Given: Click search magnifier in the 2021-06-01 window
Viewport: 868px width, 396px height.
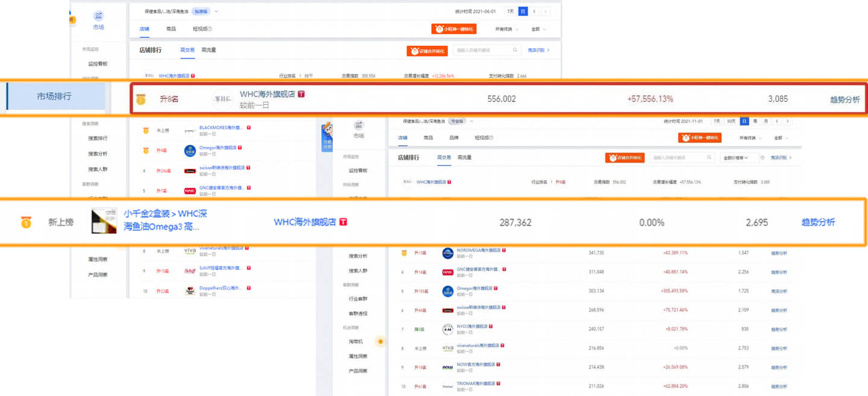Looking at the screenshot, I should coord(515,51).
